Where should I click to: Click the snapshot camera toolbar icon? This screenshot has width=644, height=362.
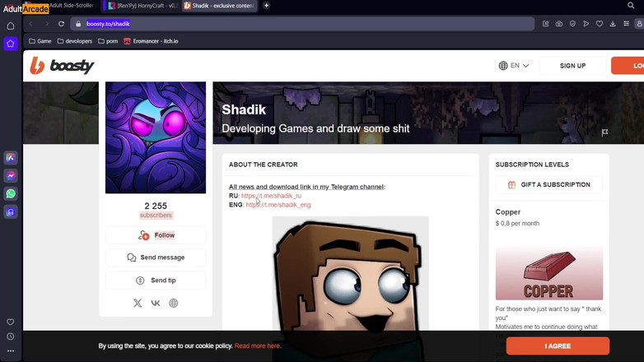[559, 24]
